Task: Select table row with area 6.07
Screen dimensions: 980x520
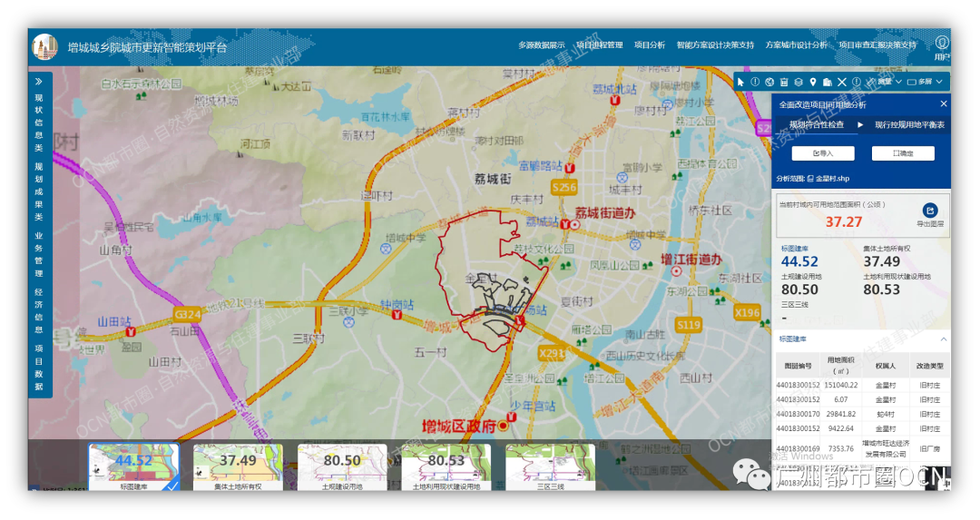Action: [863, 399]
